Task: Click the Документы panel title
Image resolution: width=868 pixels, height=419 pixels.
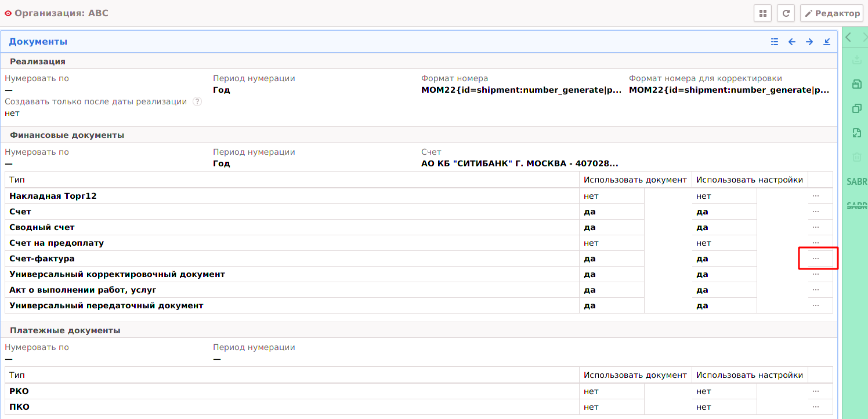Action: pos(38,42)
